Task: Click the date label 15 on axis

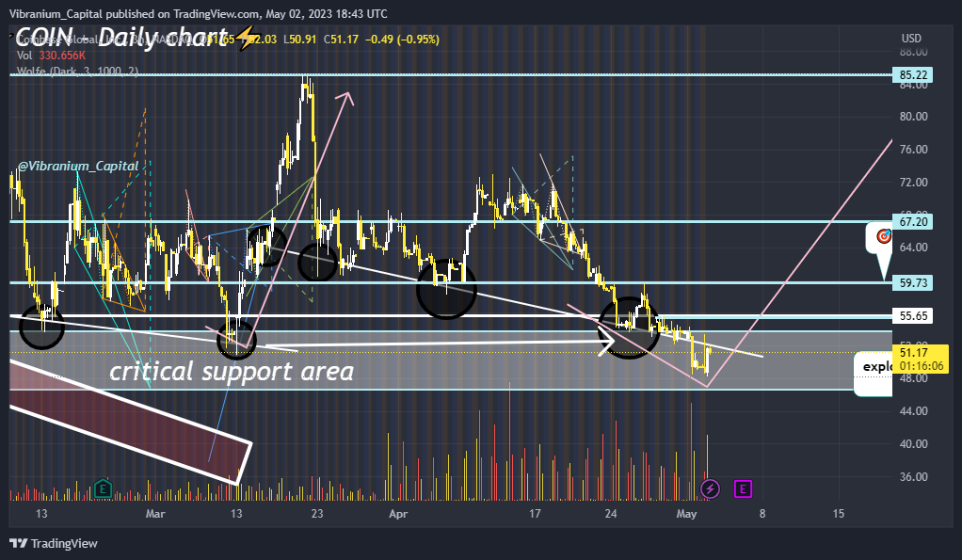Action: coord(839,514)
